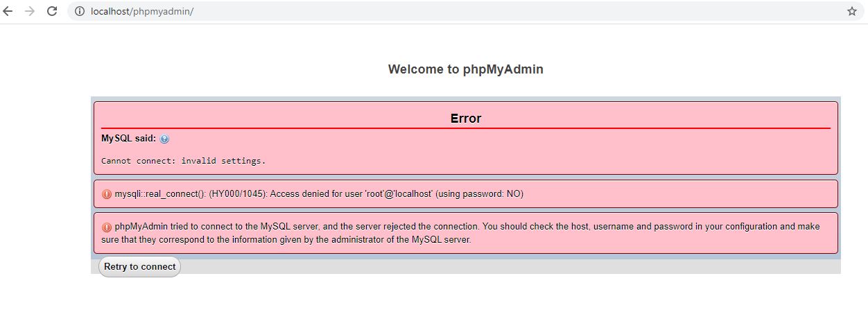This screenshot has width=868, height=319.
Task: Click the (using password: NO) text
Action: pyautogui.click(x=480, y=194)
